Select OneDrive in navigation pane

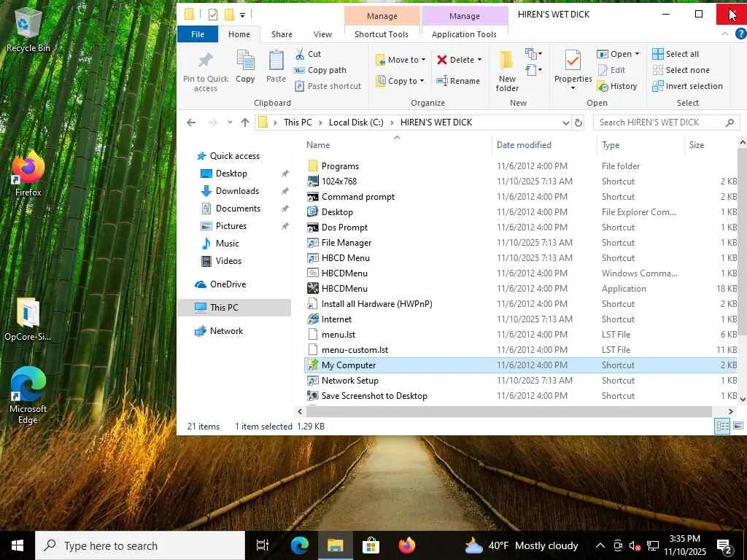tap(228, 284)
